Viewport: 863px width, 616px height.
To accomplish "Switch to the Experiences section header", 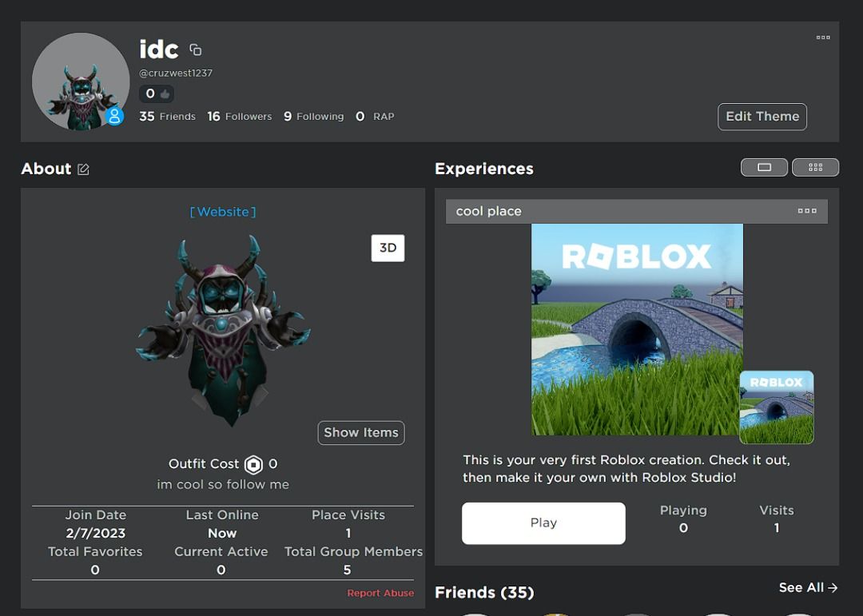I will pyautogui.click(x=483, y=169).
